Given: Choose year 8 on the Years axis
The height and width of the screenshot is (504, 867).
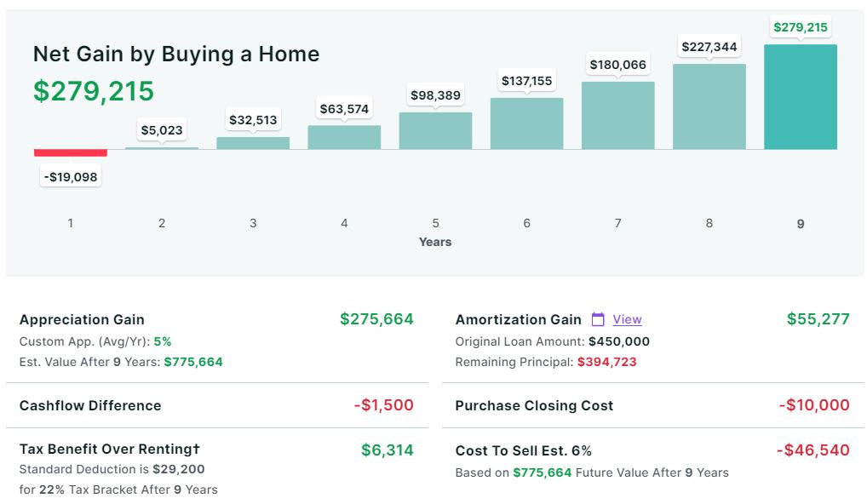Looking at the screenshot, I should pyautogui.click(x=709, y=223).
